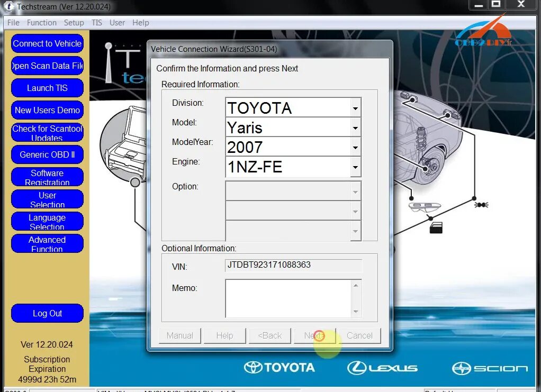Click the Techstream title bar icon
The image size is (541, 392).
click(10, 6)
